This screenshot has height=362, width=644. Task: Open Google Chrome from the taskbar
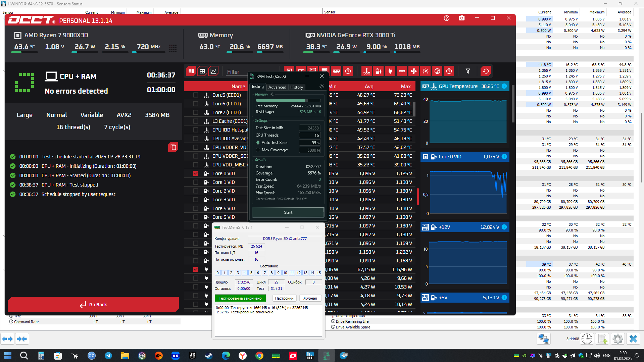point(259,355)
